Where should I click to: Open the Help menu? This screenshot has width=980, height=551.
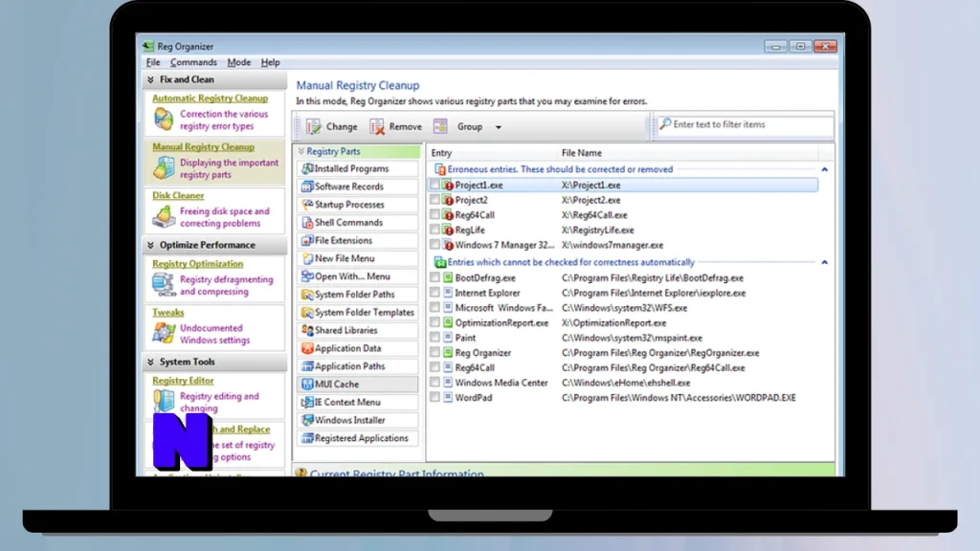click(270, 62)
